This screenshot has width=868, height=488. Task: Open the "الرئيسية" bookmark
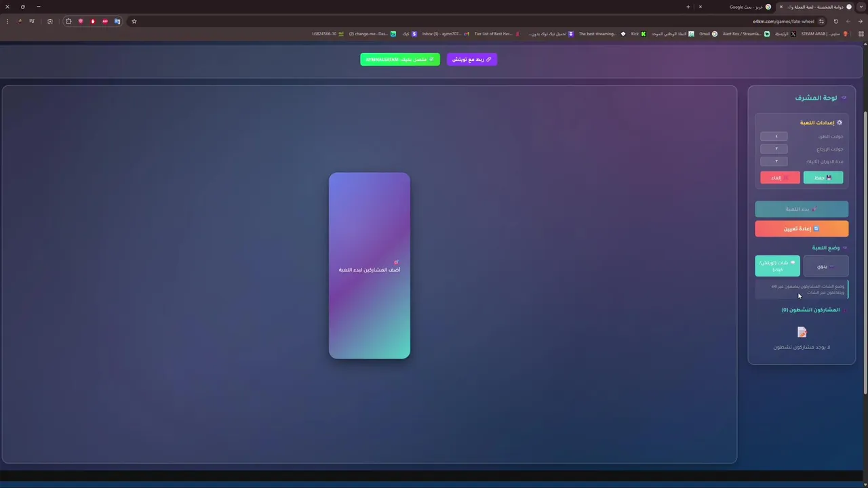[x=786, y=34]
